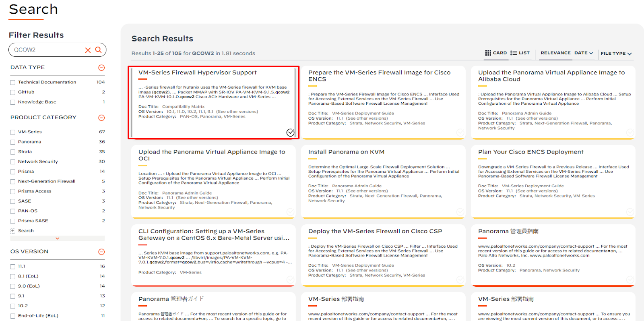This screenshot has width=644, height=321.
Task: Click the Search page heading
Action: pos(33,9)
